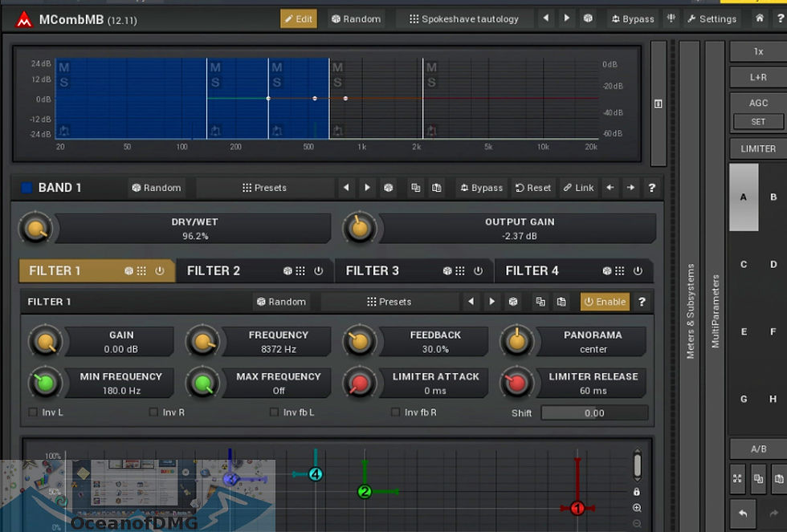Select next Band 1 preset arrow

click(368, 188)
